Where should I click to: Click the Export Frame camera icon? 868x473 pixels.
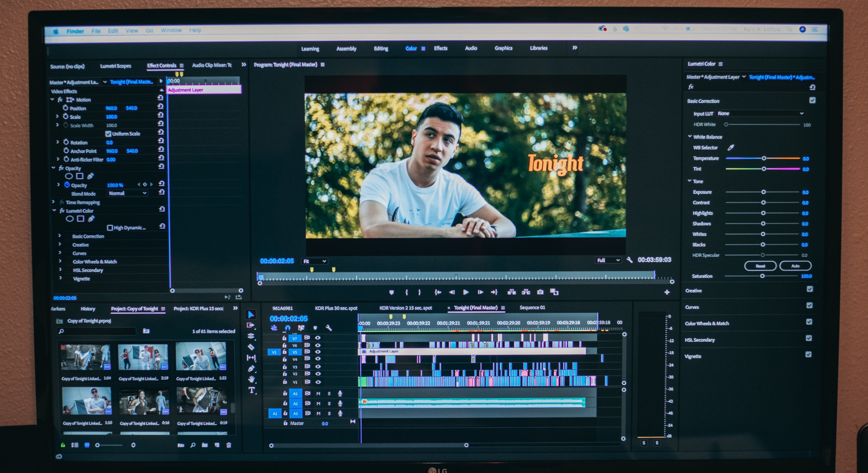click(x=540, y=292)
